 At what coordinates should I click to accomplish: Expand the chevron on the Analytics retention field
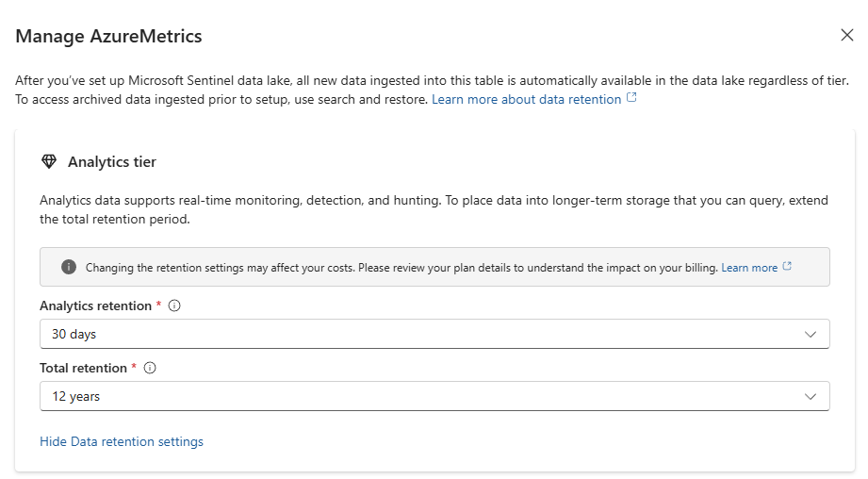pyautogui.click(x=811, y=335)
